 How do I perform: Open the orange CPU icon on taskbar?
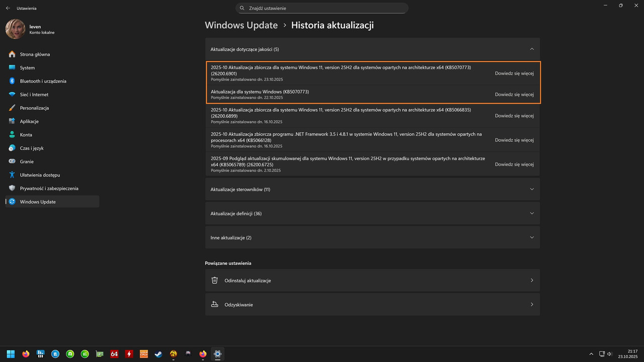click(x=144, y=354)
